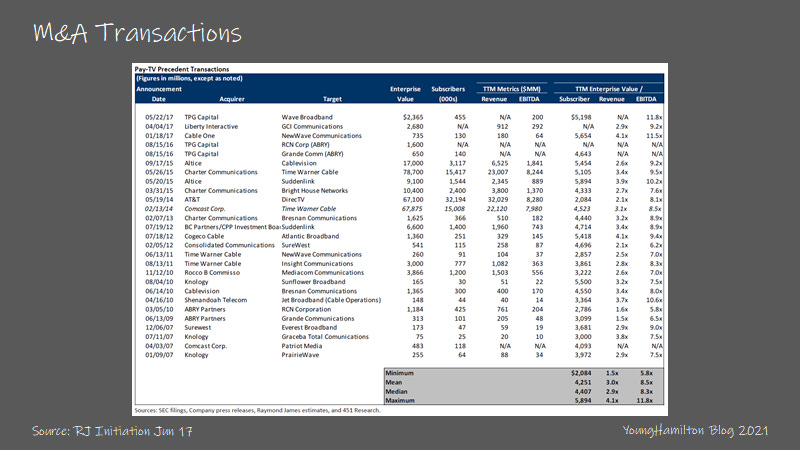Click the median subscriber value '4,407'
This screenshot has height=450, width=800.
pyautogui.click(x=583, y=392)
